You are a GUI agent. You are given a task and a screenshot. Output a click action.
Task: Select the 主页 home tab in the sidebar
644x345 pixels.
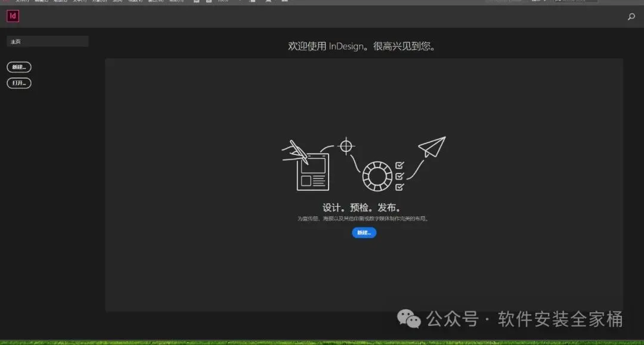(47, 42)
